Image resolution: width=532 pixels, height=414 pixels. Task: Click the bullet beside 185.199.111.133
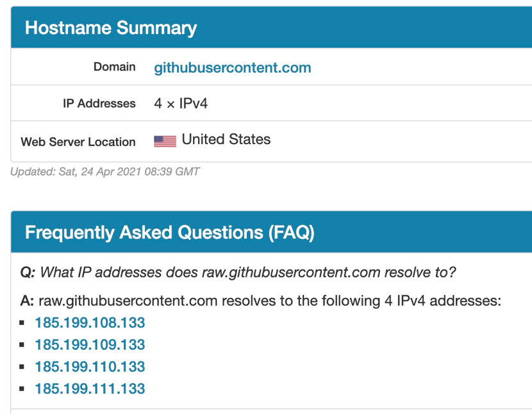[x=22, y=389]
